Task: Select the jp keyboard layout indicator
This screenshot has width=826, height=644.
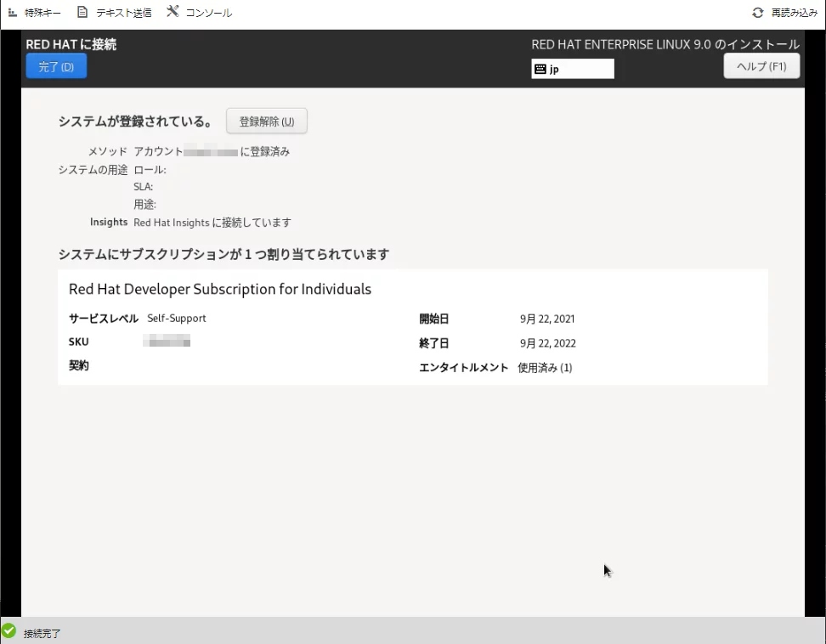Action: tap(572, 69)
